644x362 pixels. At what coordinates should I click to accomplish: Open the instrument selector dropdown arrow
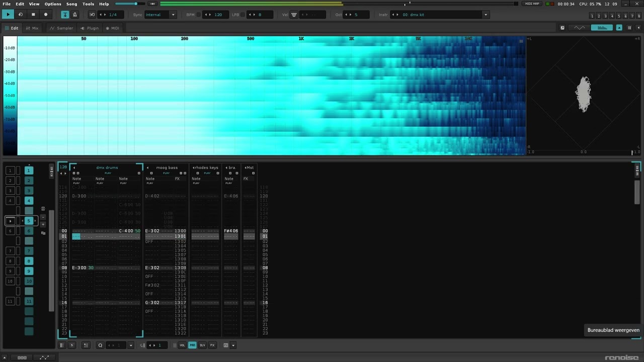486,15
